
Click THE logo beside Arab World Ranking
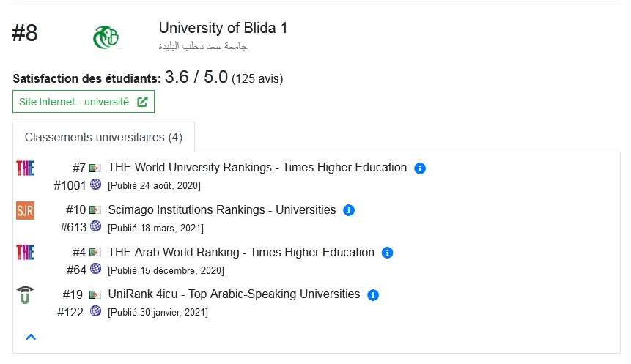[26, 253]
